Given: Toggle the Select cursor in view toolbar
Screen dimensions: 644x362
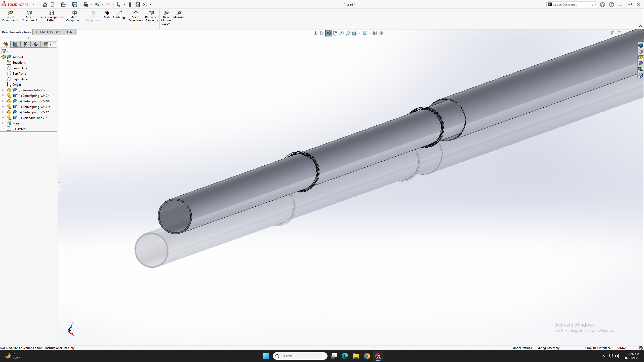Looking at the screenshot, I should point(322,33).
